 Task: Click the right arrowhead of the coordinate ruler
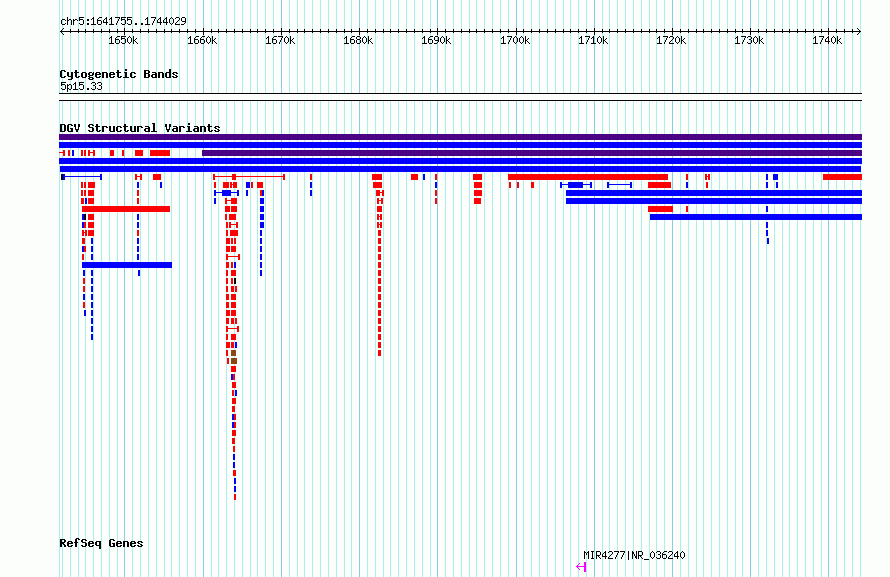pos(859,32)
